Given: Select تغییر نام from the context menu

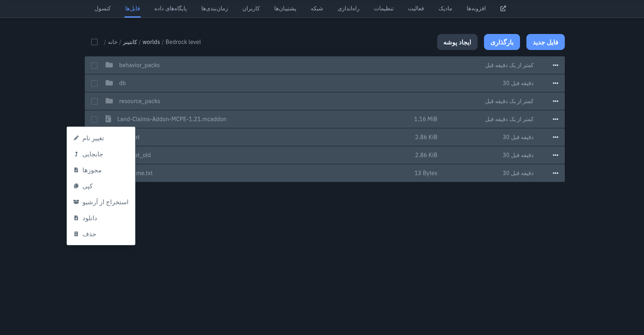Looking at the screenshot, I should 101,138.
